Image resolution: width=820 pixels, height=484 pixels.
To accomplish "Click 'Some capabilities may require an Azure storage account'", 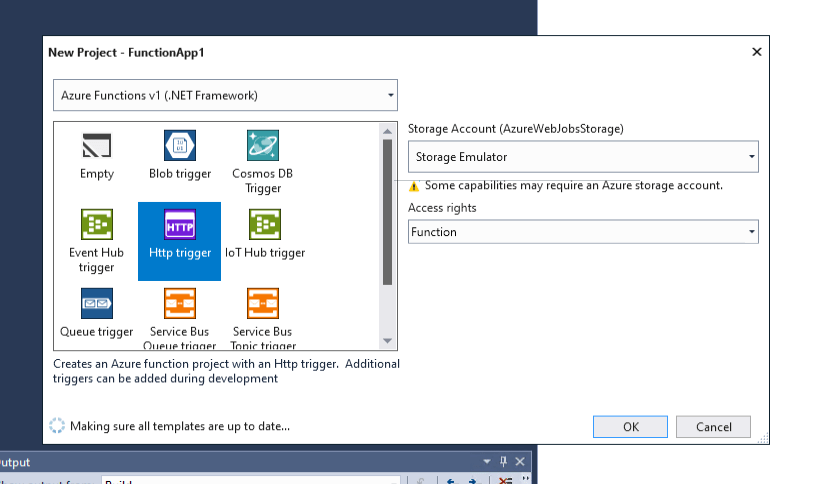I will (574, 186).
